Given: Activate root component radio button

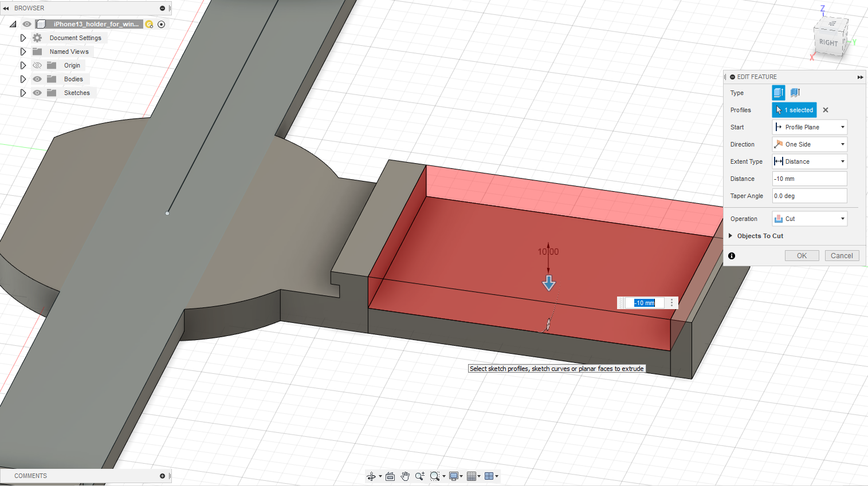Looking at the screenshot, I should click(162, 24).
